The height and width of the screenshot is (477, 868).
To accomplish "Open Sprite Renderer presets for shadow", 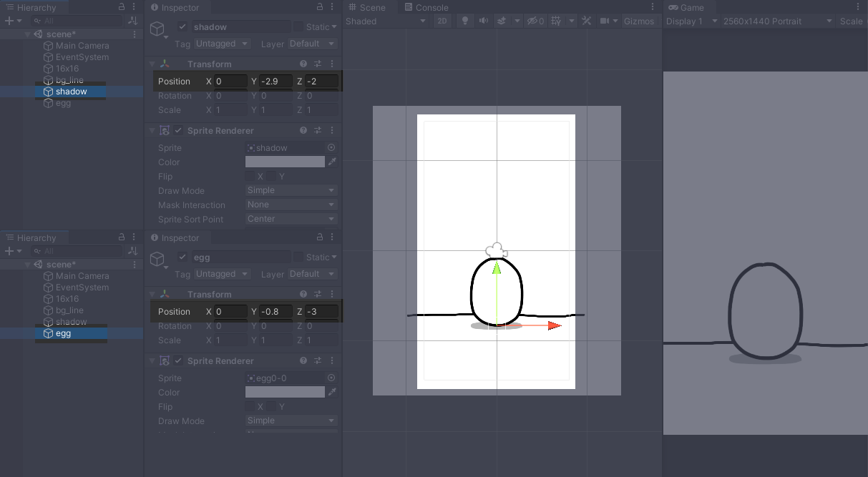I will (x=318, y=130).
